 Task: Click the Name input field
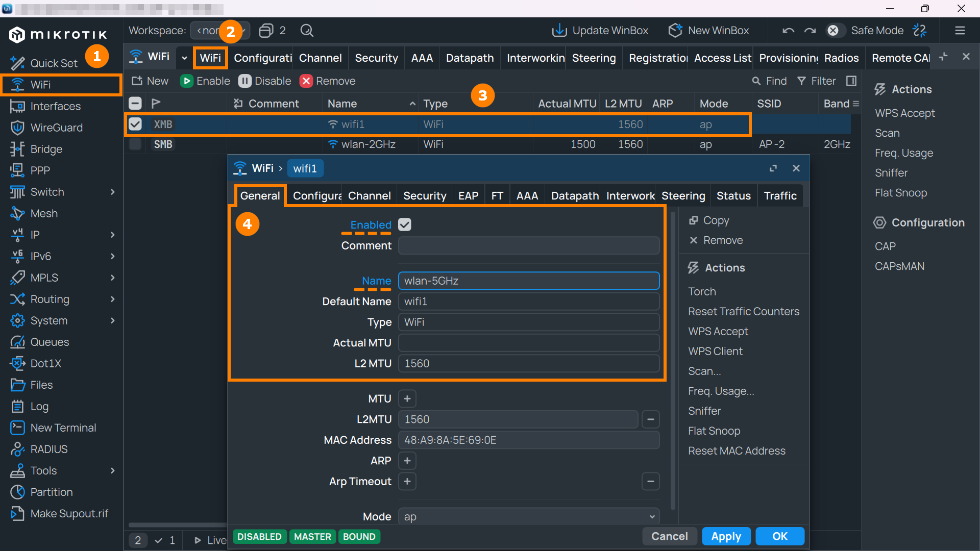(x=529, y=281)
